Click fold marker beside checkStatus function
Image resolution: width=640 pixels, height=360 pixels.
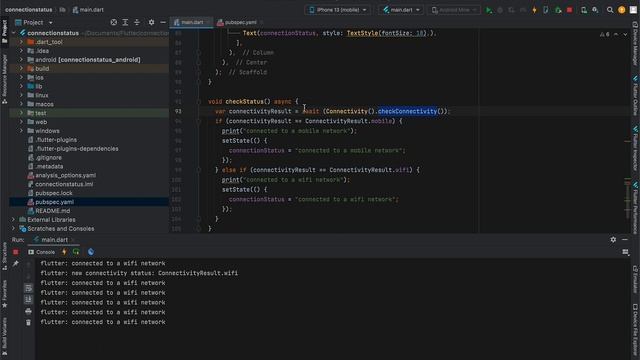198,102
